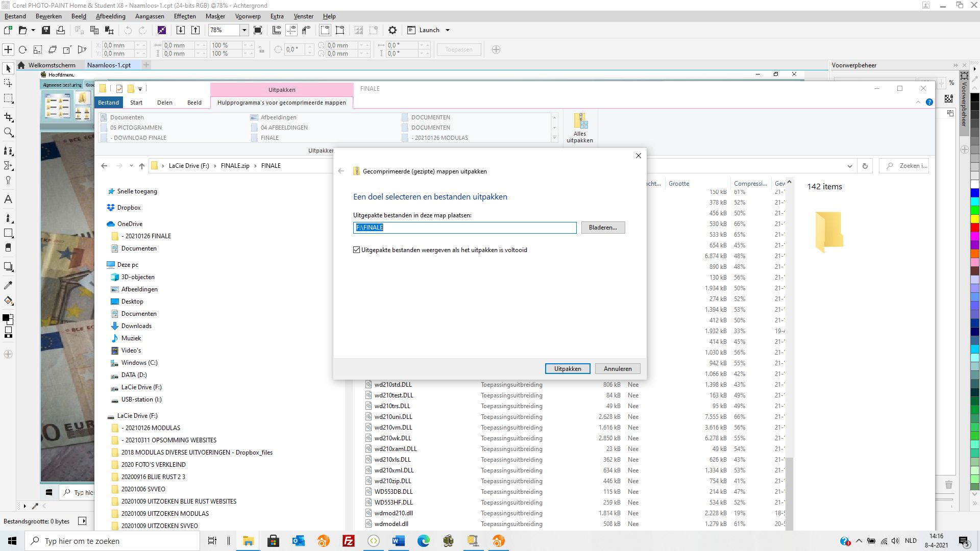Select the Paint brush tool
Image resolution: width=980 pixels, height=551 pixels.
point(8,218)
